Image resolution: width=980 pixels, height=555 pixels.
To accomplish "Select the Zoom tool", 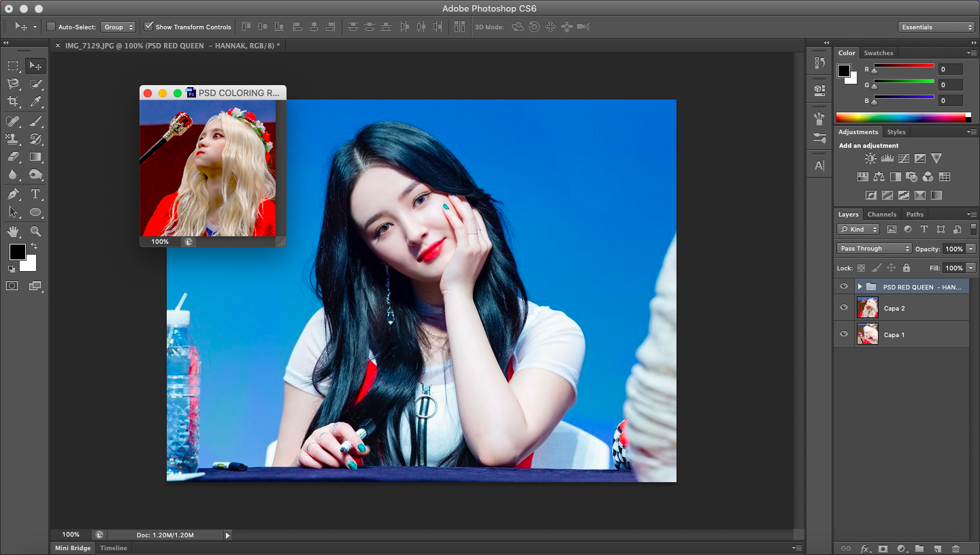I will coord(35,232).
